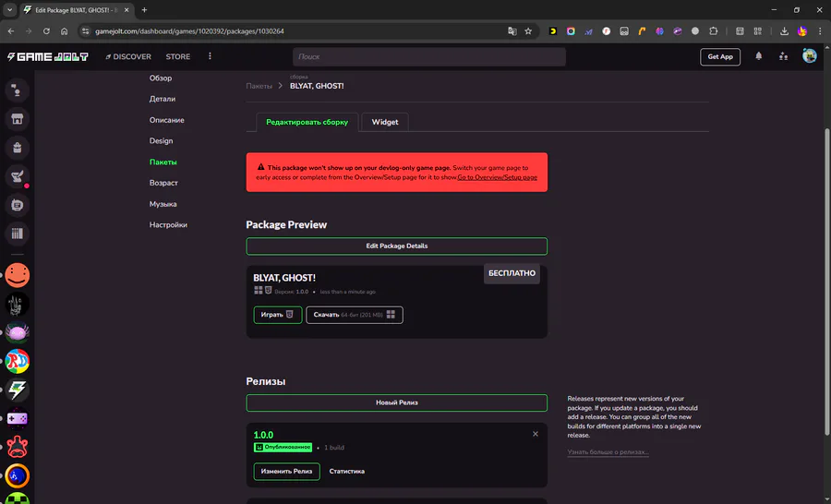The image size is (831, 504).
Task: Click STORE in the top navigation
Action: click(x=178, y=56)
